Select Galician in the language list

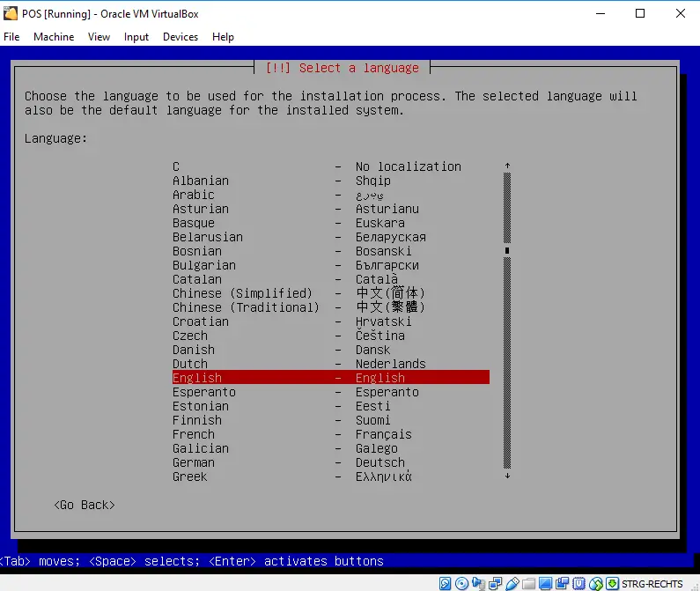click(331, 448)
